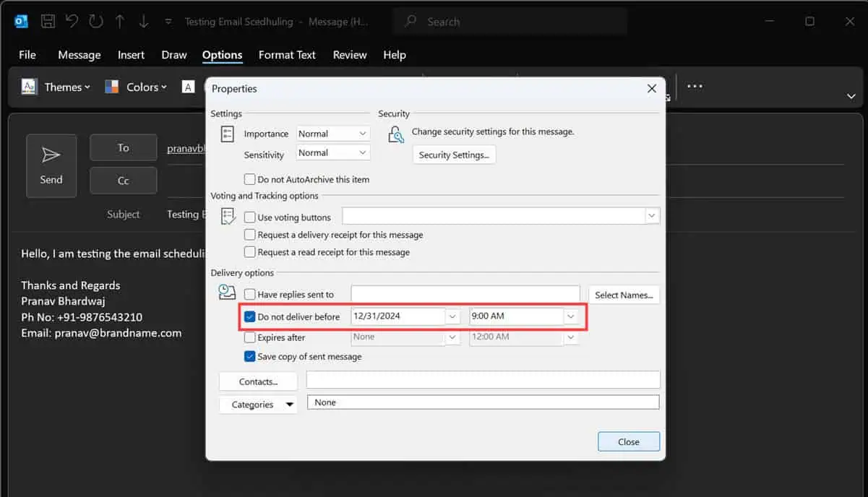Open the Help tab

point(395,55)
